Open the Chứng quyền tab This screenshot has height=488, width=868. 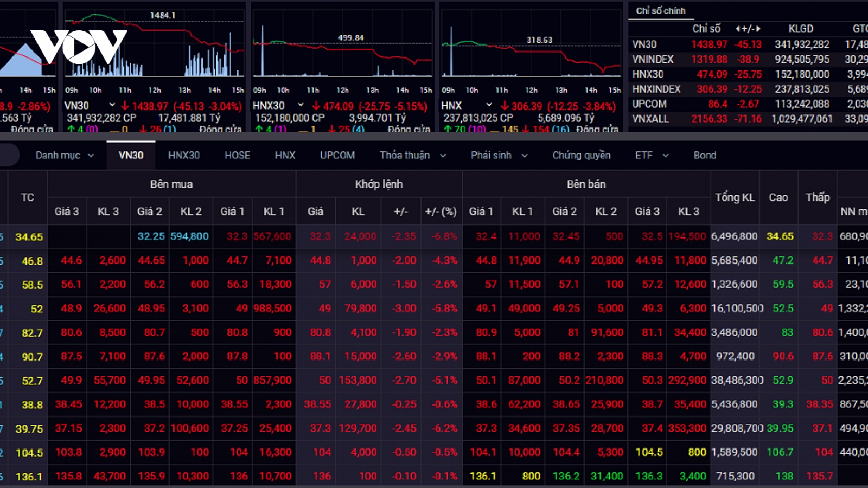(x=581, y=155)
